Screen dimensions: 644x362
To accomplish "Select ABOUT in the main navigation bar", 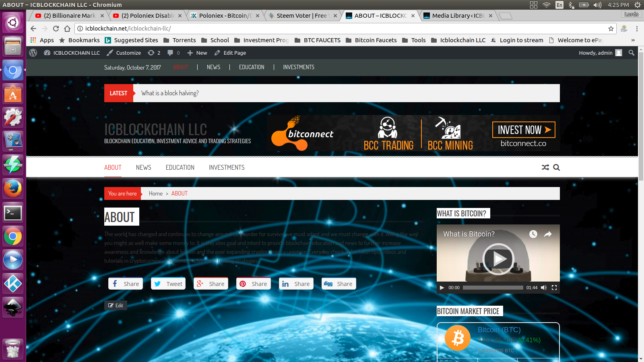I will coord(113,167).
